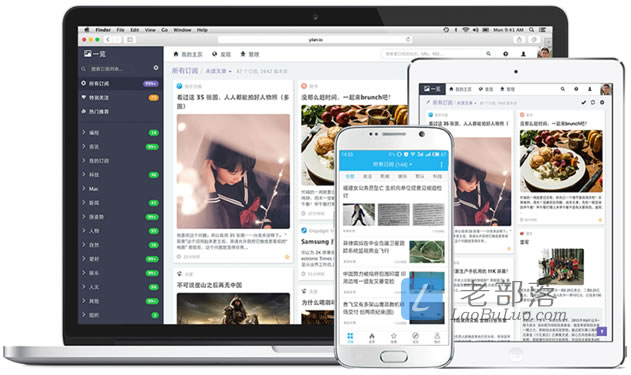
Task: Reload the page using the address bar icon
Action: coord(408,39)
